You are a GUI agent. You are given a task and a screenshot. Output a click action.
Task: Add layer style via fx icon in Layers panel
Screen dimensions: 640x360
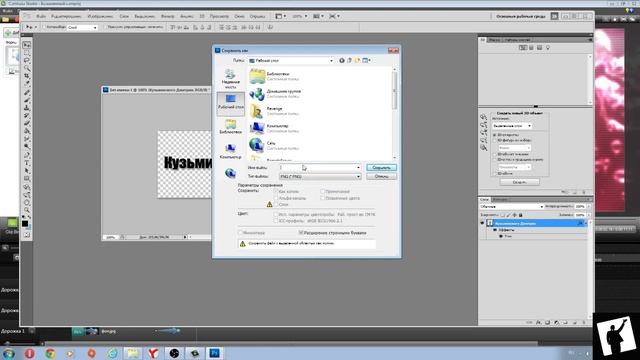point(539,322)
